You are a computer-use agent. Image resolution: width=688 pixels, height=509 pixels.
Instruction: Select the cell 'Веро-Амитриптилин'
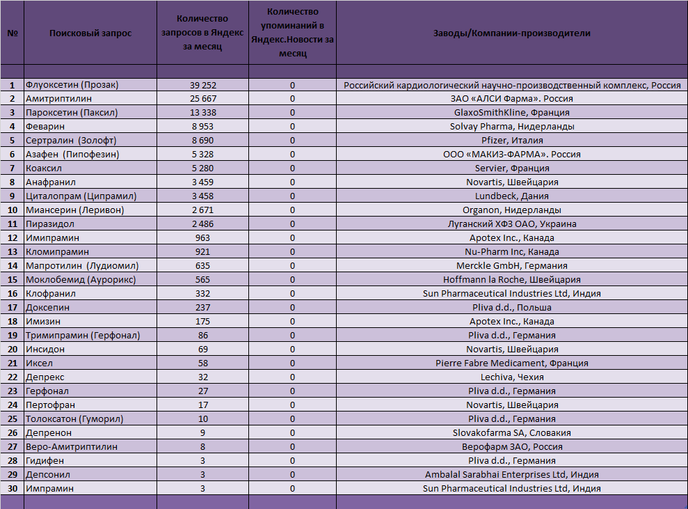click(x=90, y=447)
